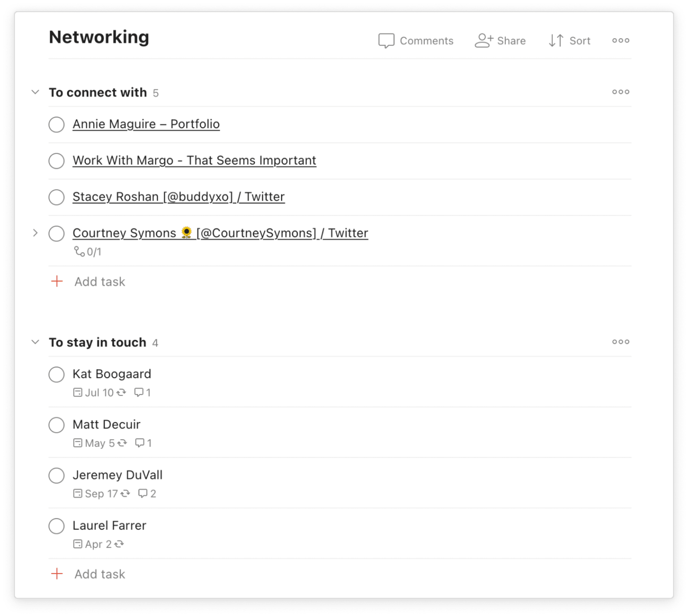Image resolution: width=688 pixels, height=616 pixels.
Task: Open Annie Maguire Portfolio task
Action: pyautogui.click(x=146, y=124)
